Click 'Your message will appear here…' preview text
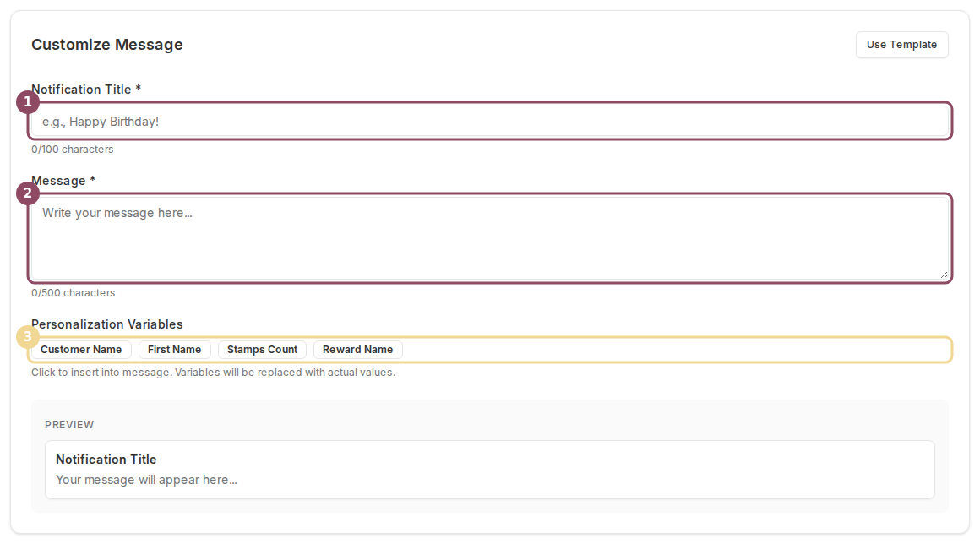 coord(146,480)
